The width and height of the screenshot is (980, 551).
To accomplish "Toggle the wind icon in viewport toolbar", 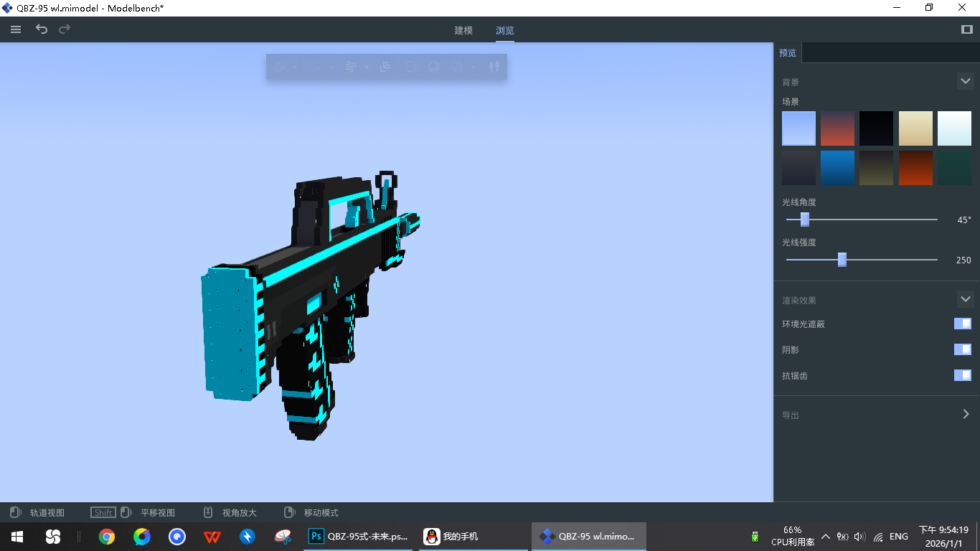I will pos(351,67).
